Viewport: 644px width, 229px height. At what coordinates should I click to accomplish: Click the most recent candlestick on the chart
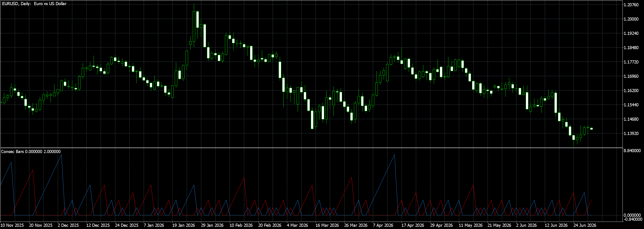tap(591, 129)
